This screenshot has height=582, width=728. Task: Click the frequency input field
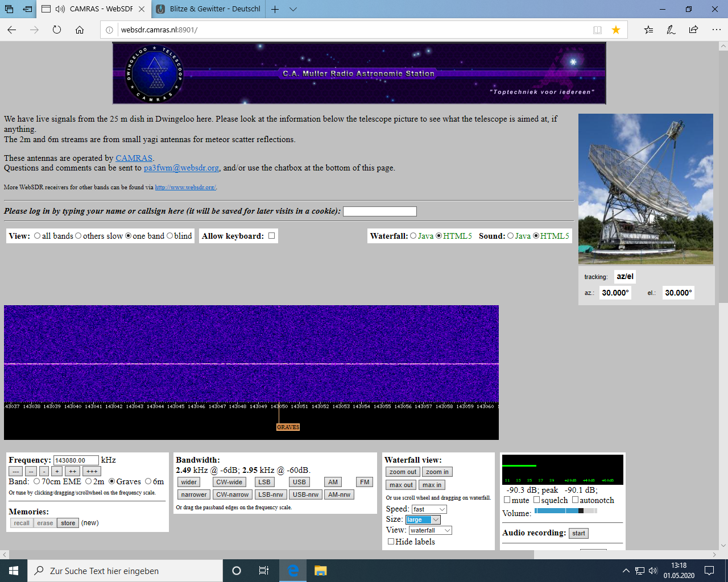point(76,460)
